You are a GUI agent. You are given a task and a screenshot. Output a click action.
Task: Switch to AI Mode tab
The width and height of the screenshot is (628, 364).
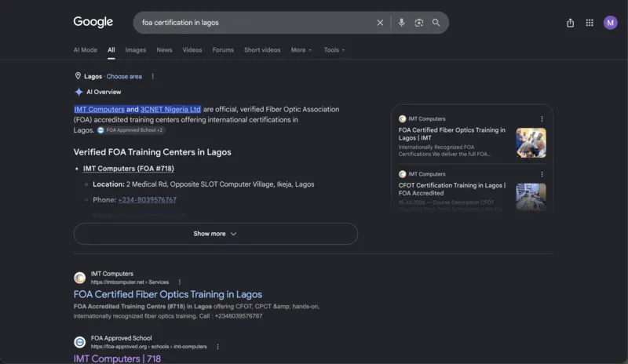coord(86,50)
